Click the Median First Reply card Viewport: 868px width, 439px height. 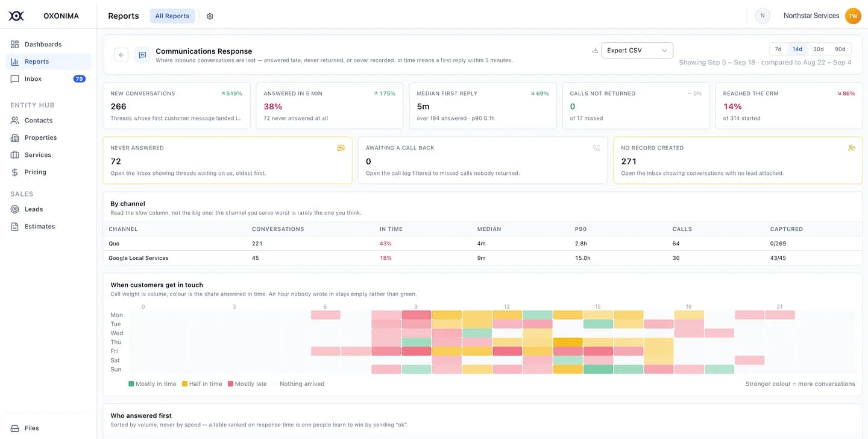coord(483,106)
